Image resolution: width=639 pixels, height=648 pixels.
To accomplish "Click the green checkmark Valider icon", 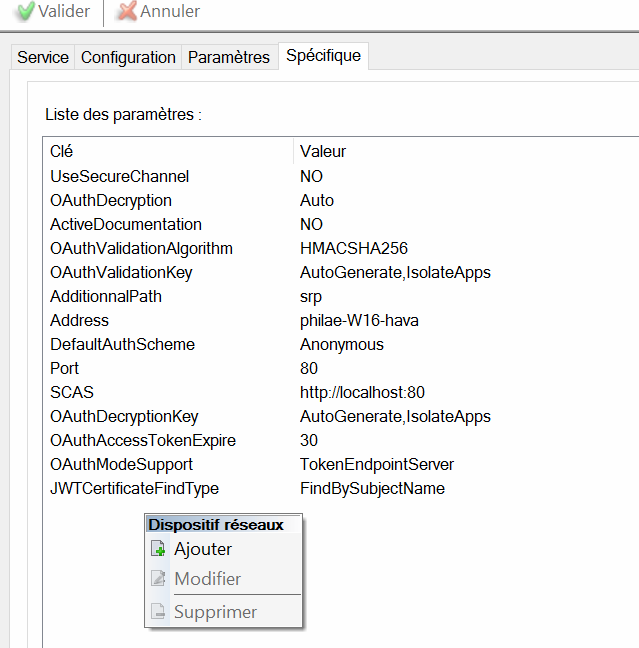I will point(25,12).
